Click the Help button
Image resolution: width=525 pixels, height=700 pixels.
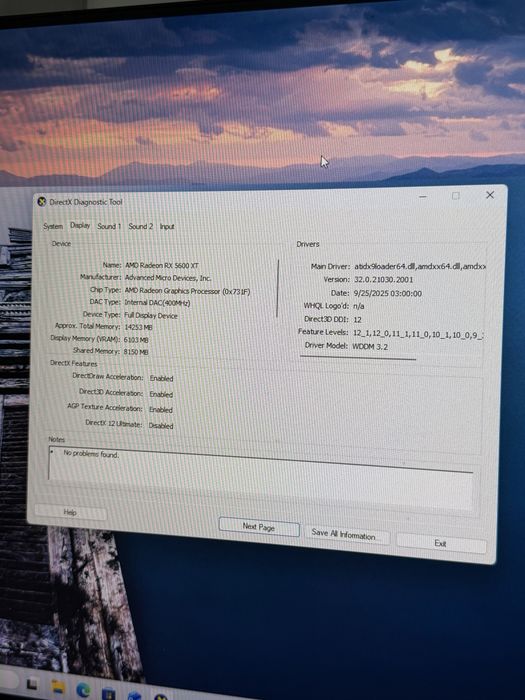coord(71,512)
